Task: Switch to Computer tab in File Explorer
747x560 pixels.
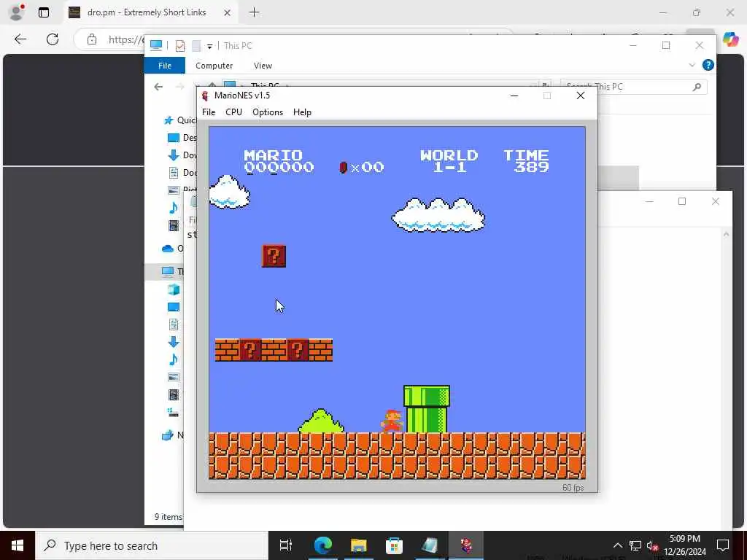Action: click(x=214, y=66)
